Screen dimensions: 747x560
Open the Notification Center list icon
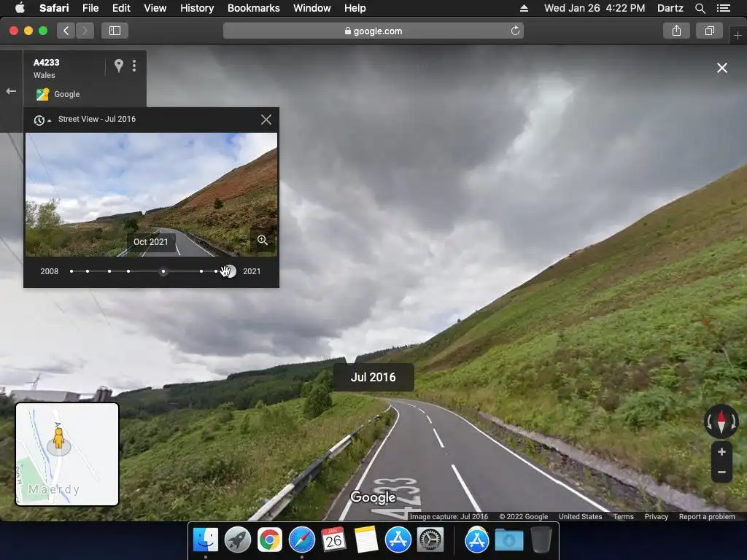click(x=723, y=8)
